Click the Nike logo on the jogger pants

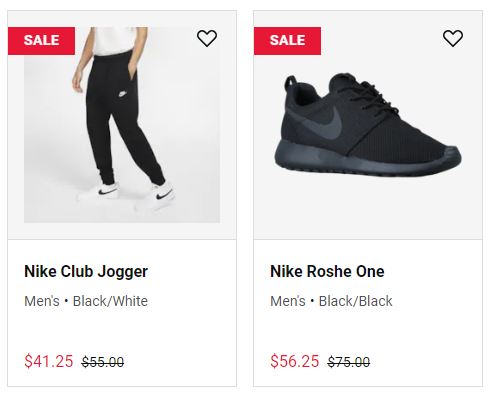point(123,94)
